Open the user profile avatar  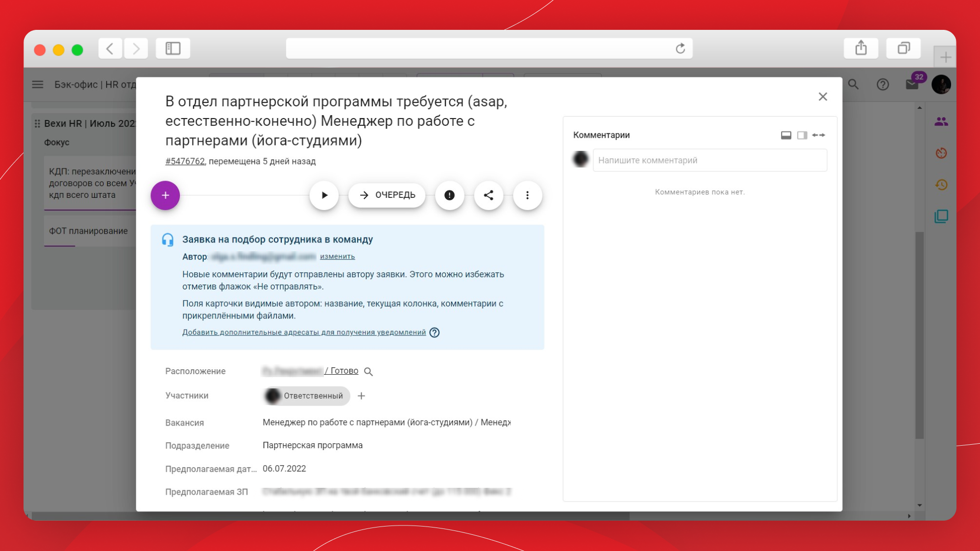click(x=941, y=84)
